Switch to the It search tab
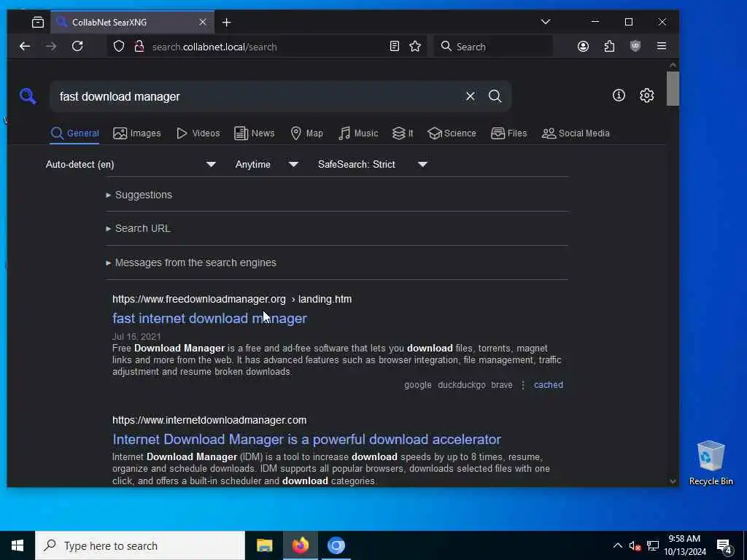 click(x=403, y=133)
